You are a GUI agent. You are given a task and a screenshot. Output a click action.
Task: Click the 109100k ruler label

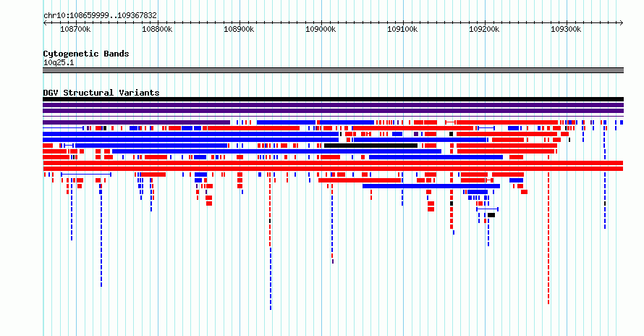coord(402,29)
